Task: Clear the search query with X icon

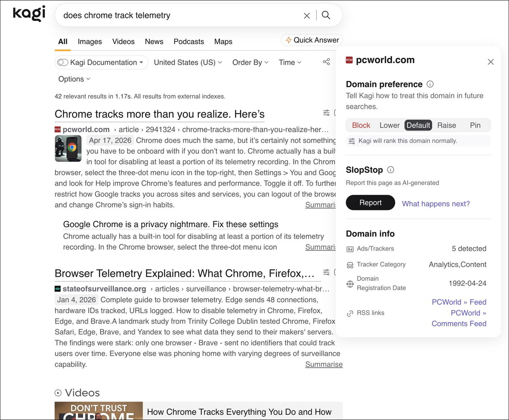Action: (x=307, y=16)
